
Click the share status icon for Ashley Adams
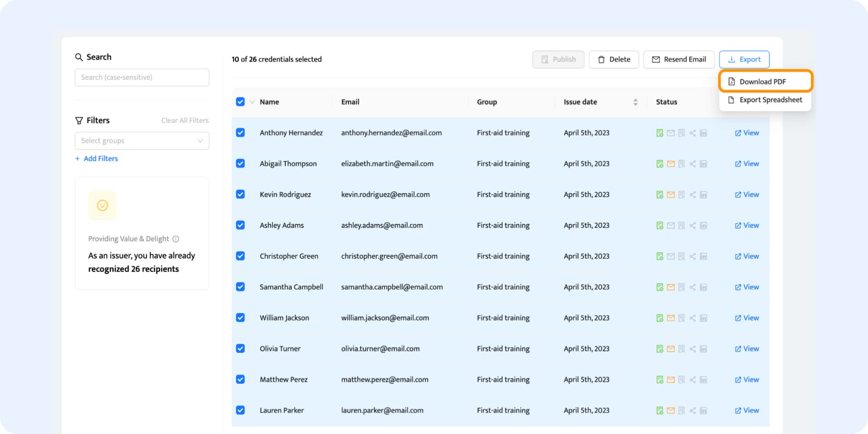pos(693,226)
